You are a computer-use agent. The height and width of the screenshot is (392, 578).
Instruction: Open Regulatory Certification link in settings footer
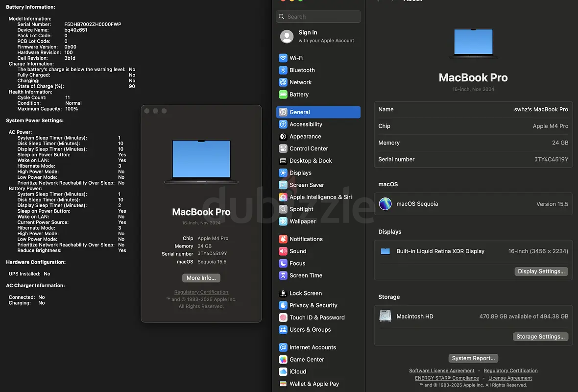[x=510, y=370]
